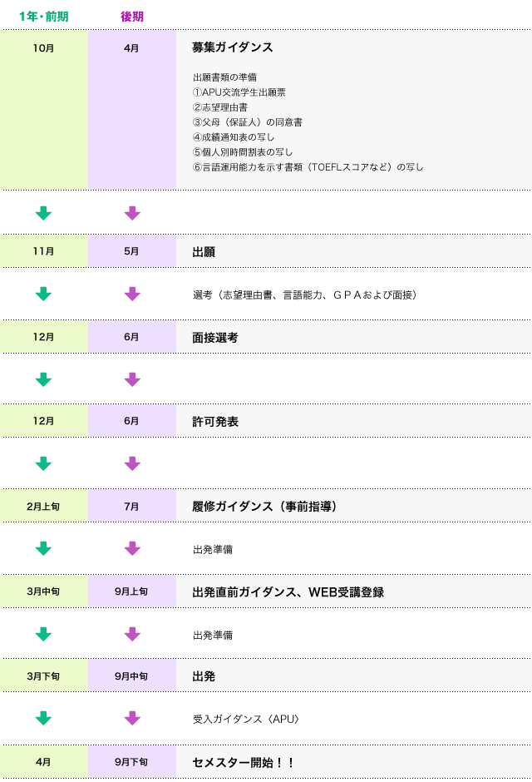Click the 募集ガイダンス heading
This screenshot has height=782, width=532.
tap(232, 47)
